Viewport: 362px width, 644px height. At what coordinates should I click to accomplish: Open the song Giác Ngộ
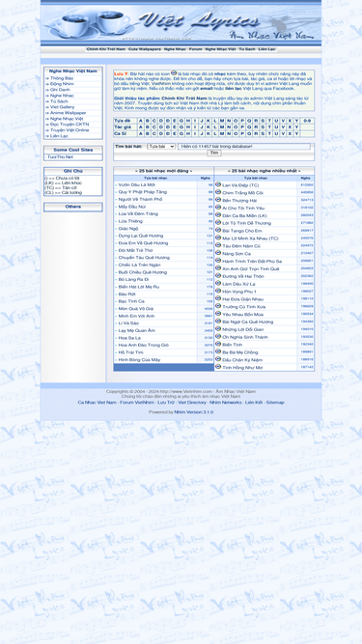[x=128, y=229]
